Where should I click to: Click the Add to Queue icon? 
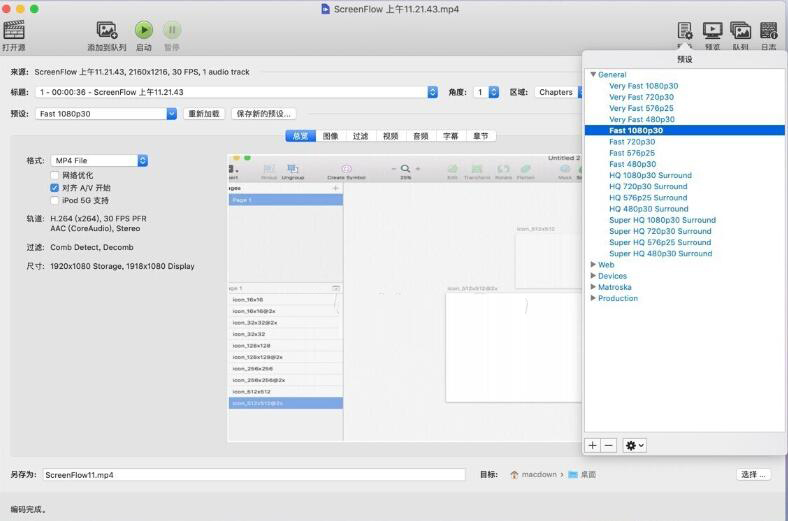(107, 30)
